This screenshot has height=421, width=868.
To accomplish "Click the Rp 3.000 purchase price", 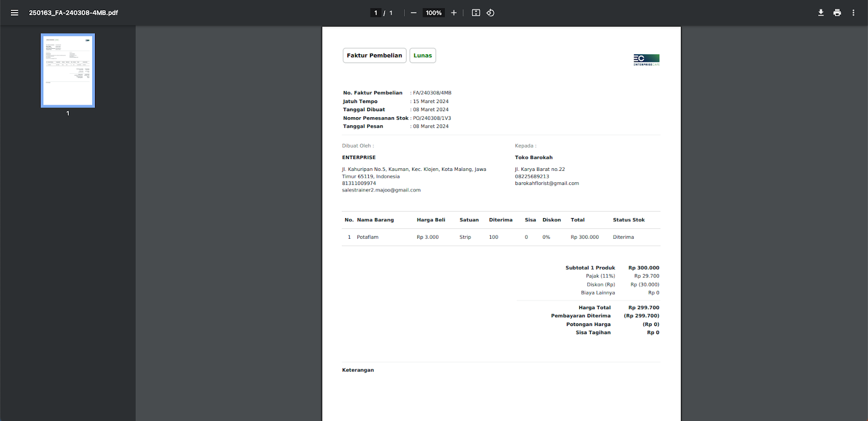I will click(x=427, y=237).
